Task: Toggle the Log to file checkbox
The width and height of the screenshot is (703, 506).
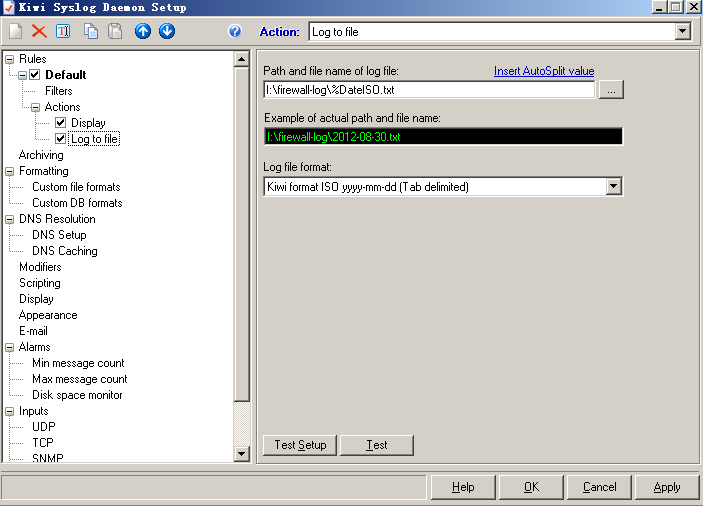Action: pos(61,139)
